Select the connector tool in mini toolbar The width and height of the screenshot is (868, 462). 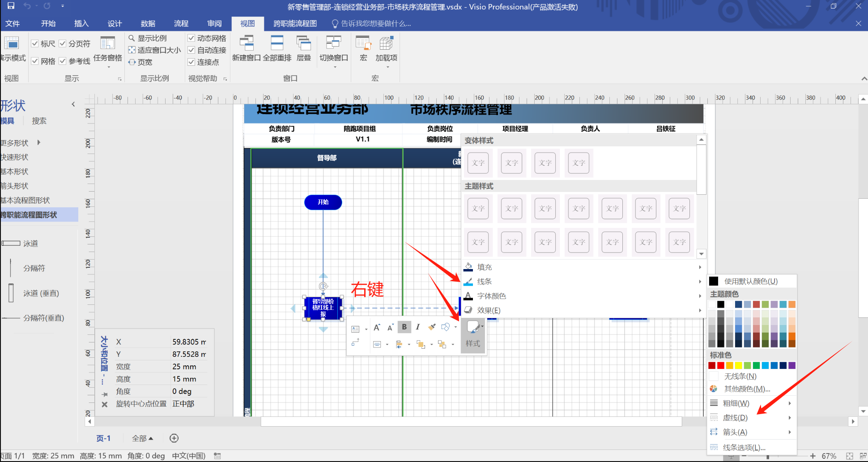(x=356, y=342)
